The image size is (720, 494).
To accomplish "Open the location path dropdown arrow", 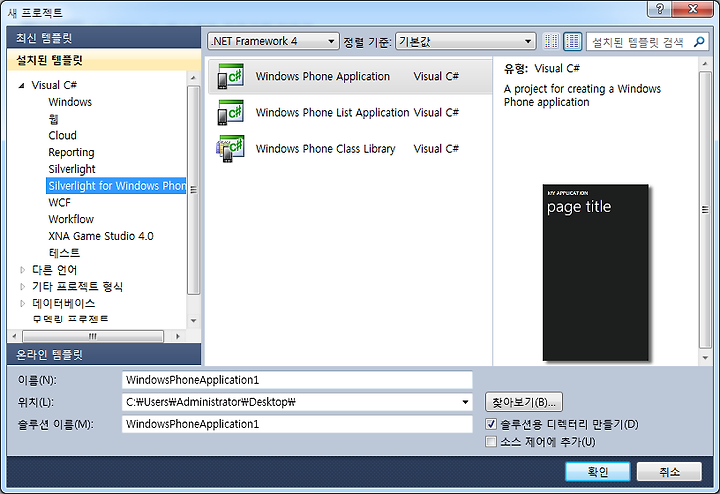I will pos(465,402).
